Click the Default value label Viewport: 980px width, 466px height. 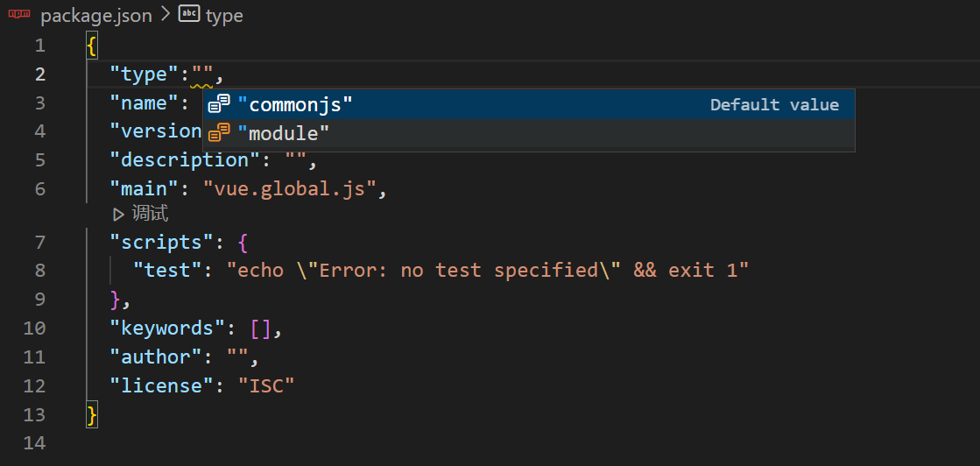(x=774, y=104)
